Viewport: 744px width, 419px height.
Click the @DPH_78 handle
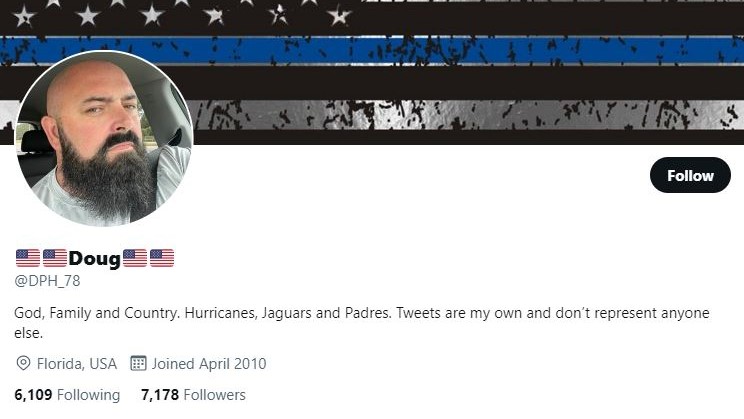point(47,281)
